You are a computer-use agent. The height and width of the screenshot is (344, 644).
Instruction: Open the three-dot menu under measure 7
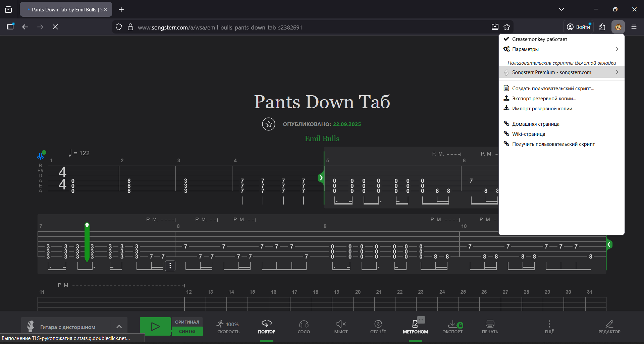coord(170,266)
